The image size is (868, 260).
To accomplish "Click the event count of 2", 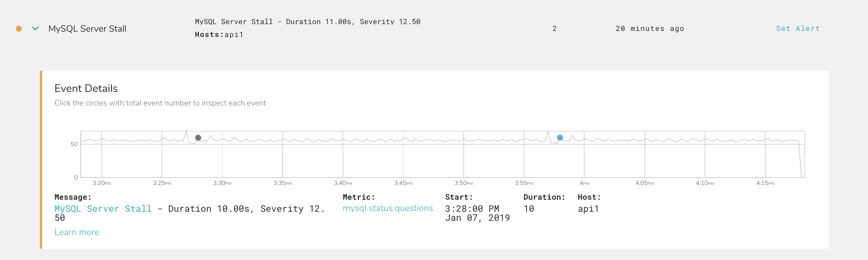I will (x=554, y=29).
